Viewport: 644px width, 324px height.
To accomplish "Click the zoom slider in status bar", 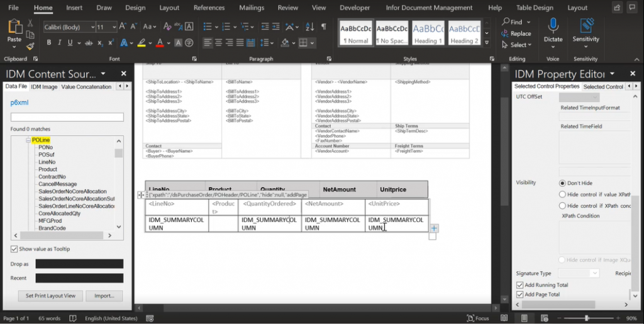I will 586,318.
